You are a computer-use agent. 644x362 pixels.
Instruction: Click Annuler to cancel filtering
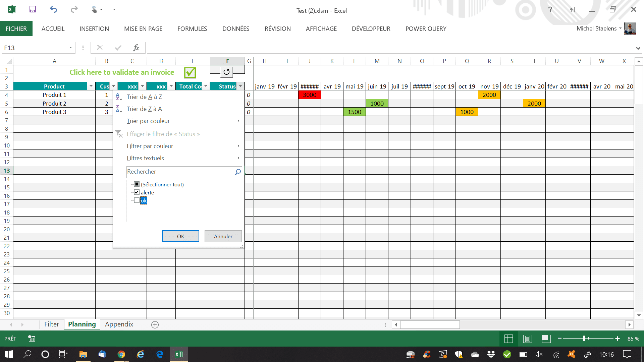[x=223, y=236]
